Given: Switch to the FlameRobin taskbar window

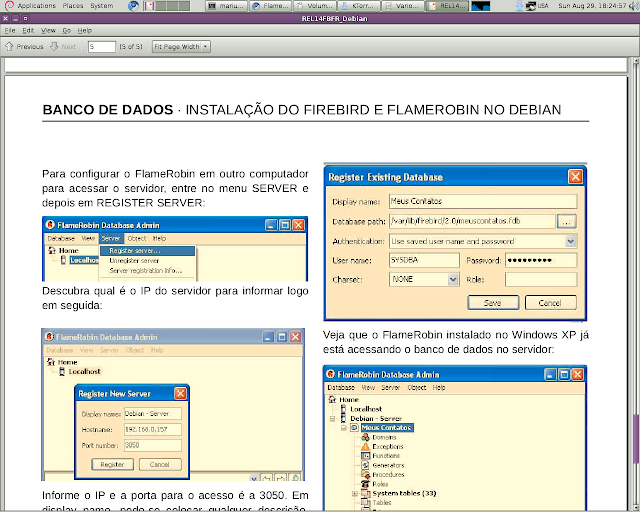Looking at the screenshot, I should point(267,6).
